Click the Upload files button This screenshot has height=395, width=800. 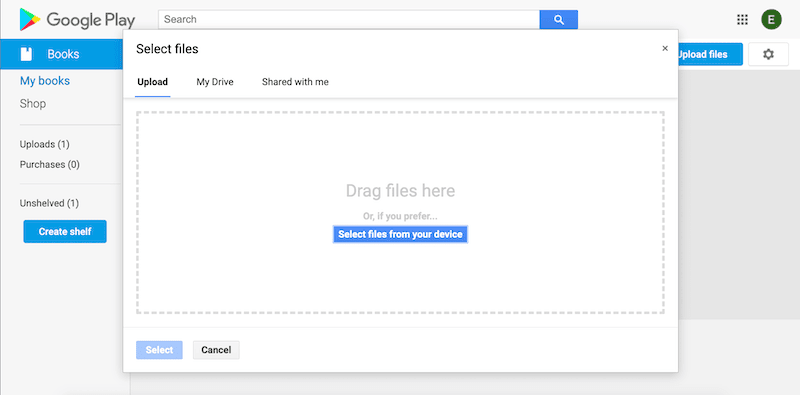click(x=707, y=54)
